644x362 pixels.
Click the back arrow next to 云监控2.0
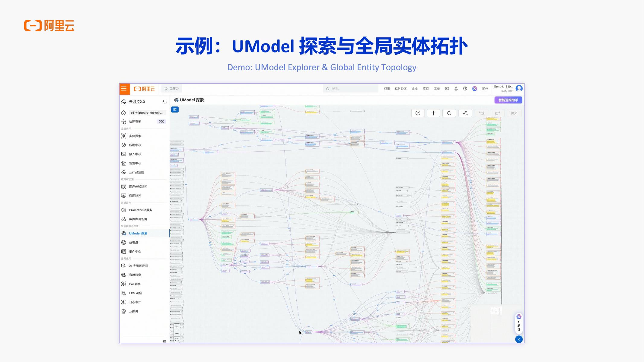164,102
